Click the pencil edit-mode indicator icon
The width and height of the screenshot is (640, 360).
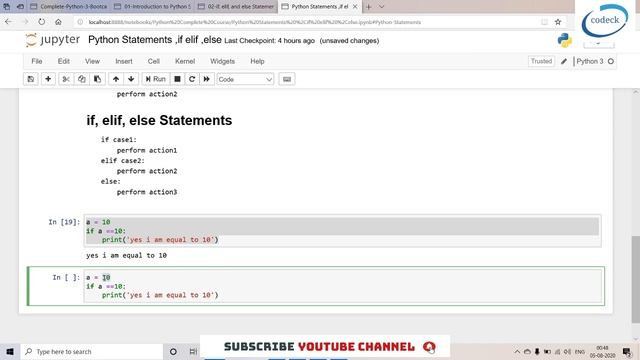click(564, 61)
